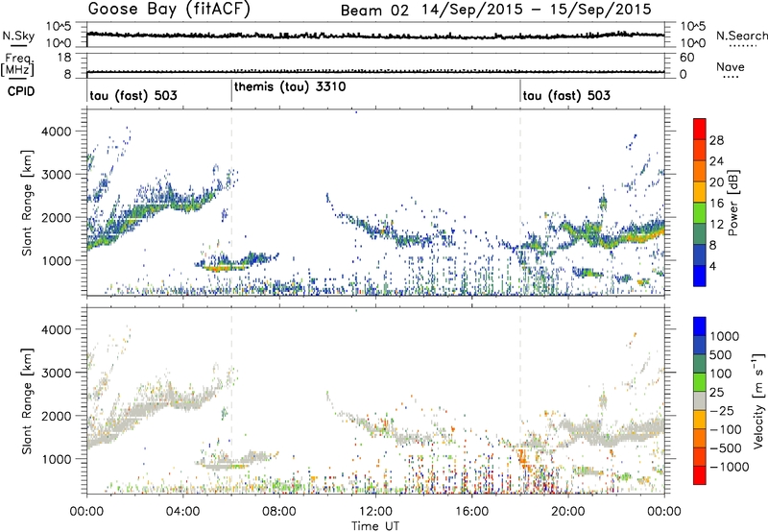
Task: Click the '-100' label on the Velocity color bar
Action: click(x=726, y=429)
